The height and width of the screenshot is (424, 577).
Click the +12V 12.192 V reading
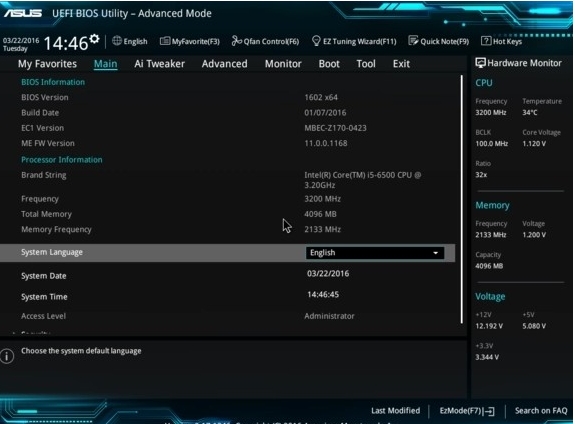(489, 326)
